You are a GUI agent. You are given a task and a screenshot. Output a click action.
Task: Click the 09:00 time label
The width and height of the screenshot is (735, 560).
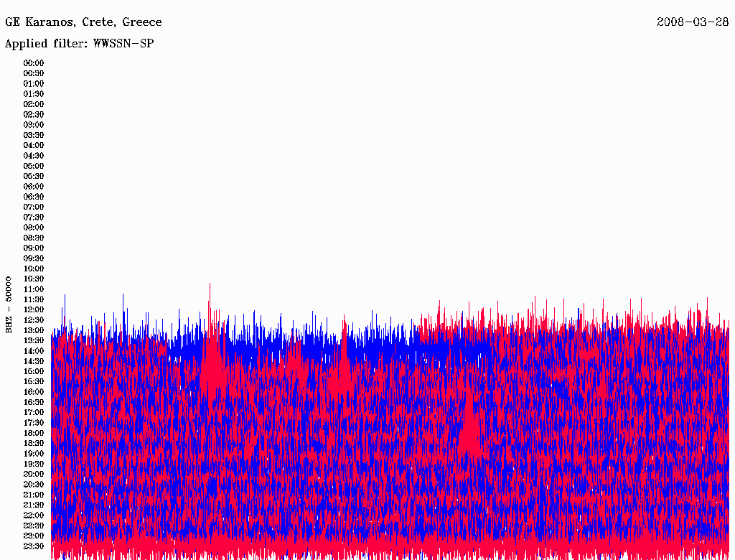pos(34,248)
